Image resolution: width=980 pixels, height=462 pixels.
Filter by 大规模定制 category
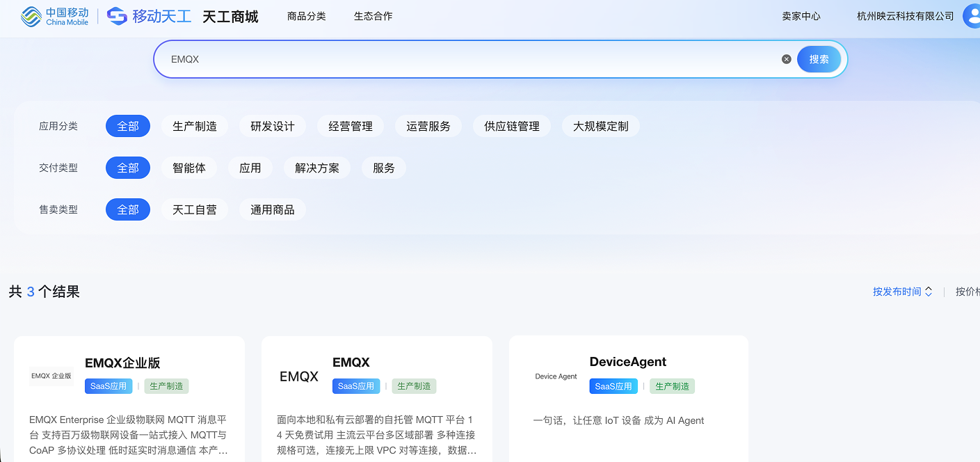[x=601, y=126]
